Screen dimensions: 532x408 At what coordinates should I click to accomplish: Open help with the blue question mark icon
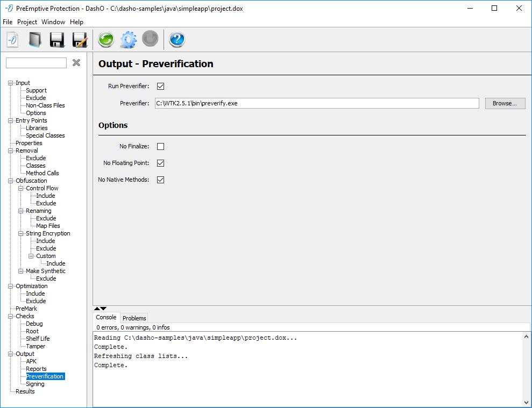pyautogui.click(x=177, y=40)
